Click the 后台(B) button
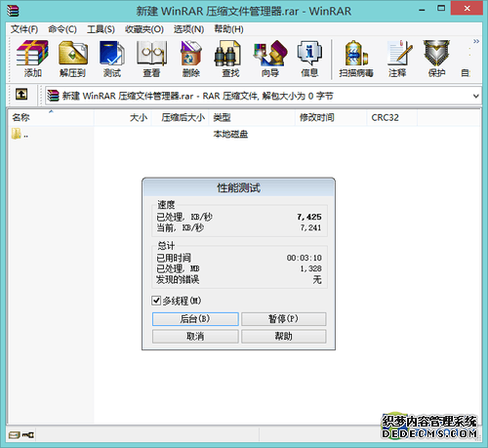The width and height of the screenshot is (488, 448). 195,319
